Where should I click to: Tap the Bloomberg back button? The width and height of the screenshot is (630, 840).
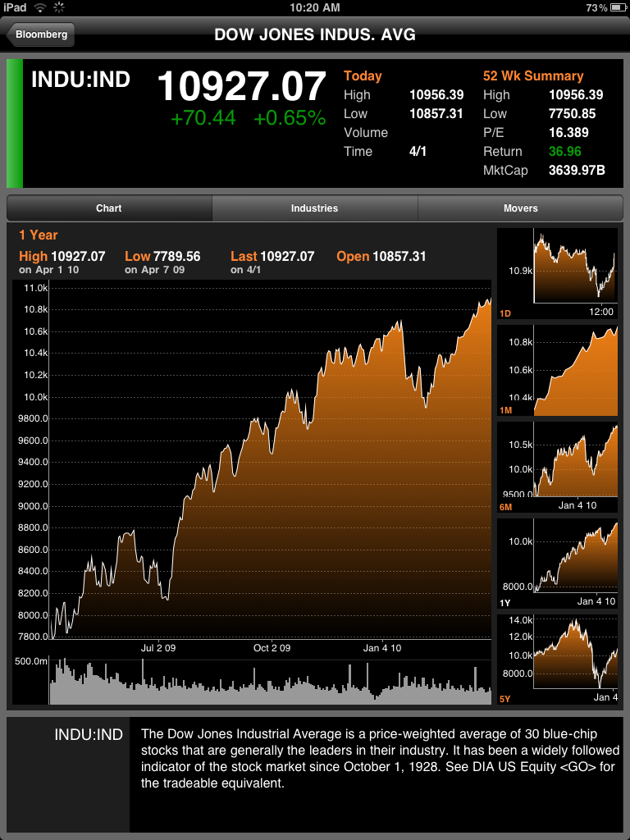pyautogui.click(x=41, y=35)
